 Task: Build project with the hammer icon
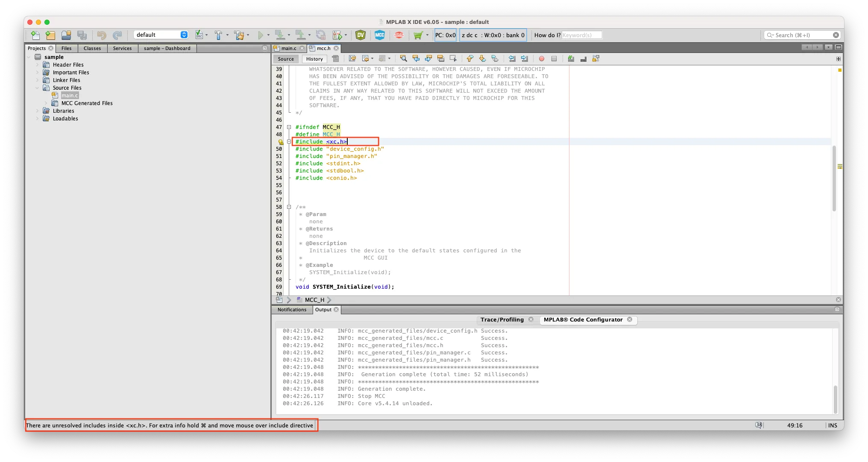tap(218, 35)
